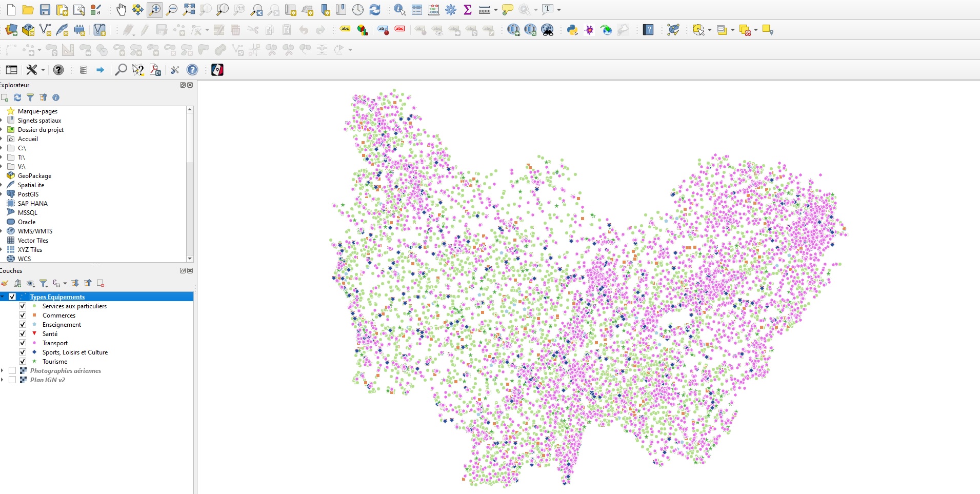Remove selected layer icon in Couches panel
980x494 pixels.
101,283
